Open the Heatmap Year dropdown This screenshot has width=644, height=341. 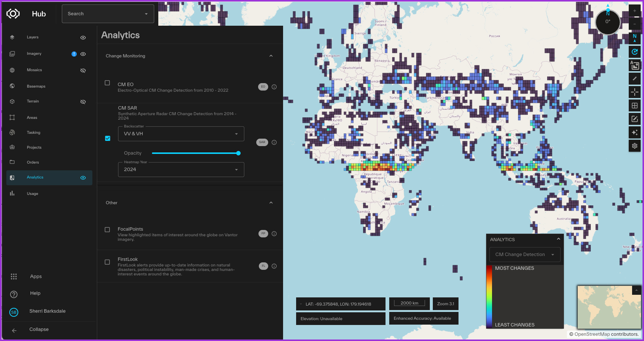pos(181,170)
